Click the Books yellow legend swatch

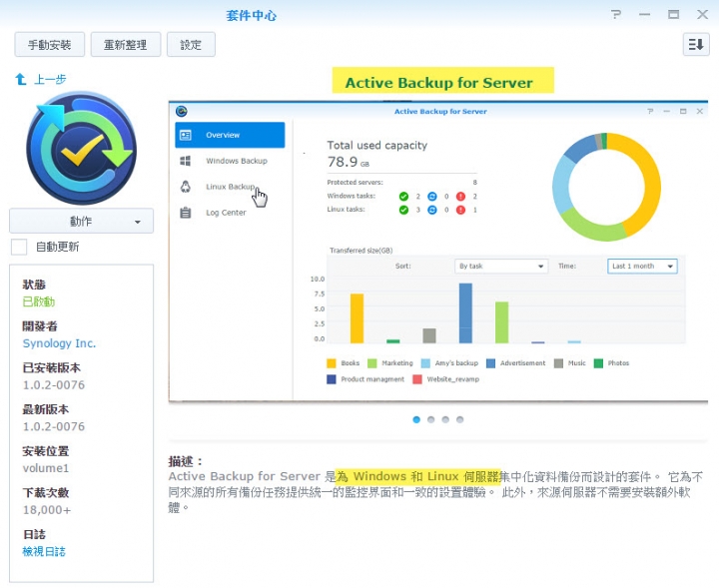332,363
